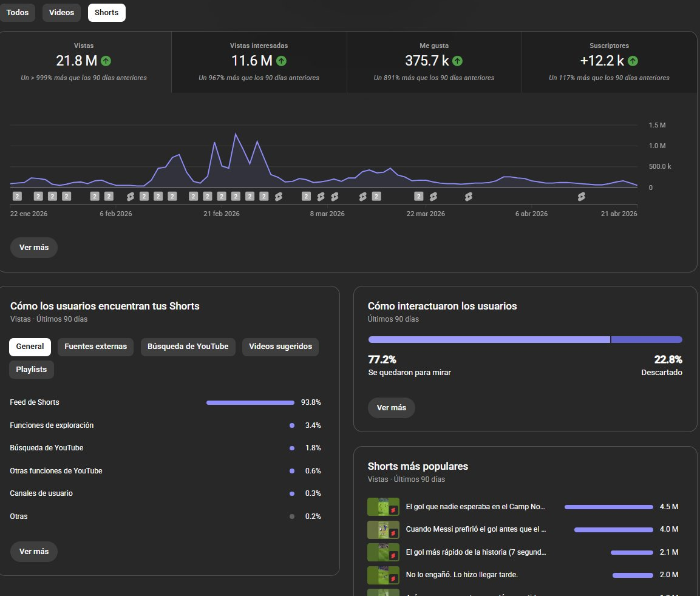Click the green arrow next to 11.6 M

(x=282, y=61)
